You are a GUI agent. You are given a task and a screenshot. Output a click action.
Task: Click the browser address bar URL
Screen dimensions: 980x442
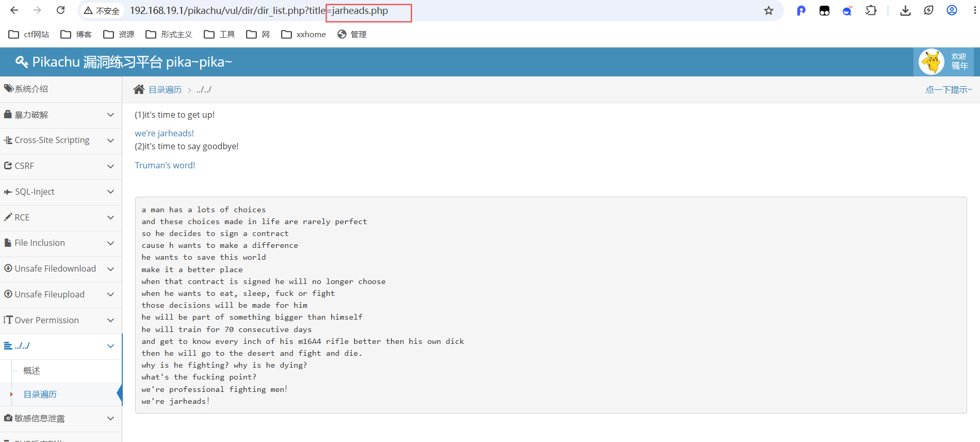click(259, 11)
